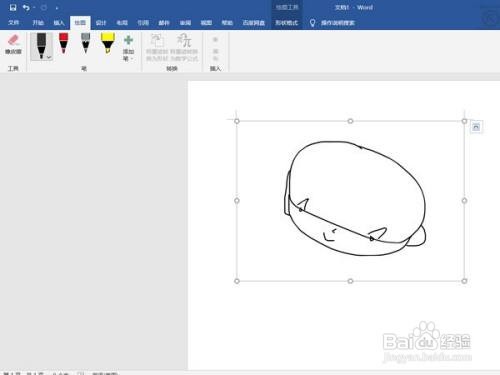Click the lightbulb search icon
Screen dimensions: 500x375
312,23
